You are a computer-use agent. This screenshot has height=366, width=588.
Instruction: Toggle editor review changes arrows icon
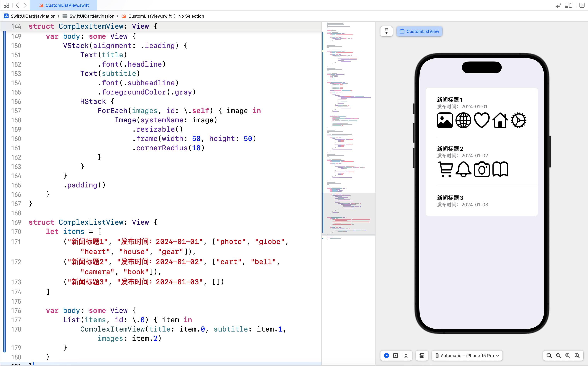tap(558, 5)
